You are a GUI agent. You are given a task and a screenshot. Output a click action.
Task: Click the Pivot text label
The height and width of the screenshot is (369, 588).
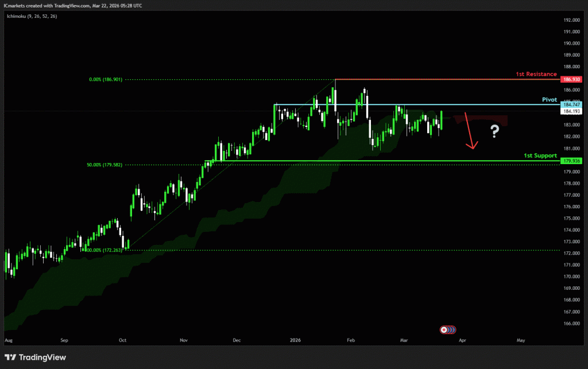coord(550,99)
